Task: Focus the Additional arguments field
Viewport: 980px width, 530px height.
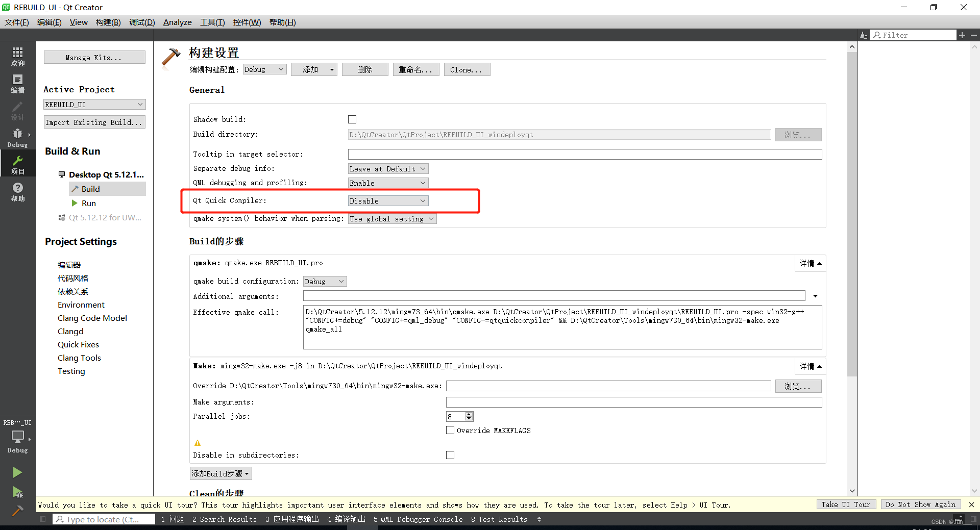Action: point(554,296)
